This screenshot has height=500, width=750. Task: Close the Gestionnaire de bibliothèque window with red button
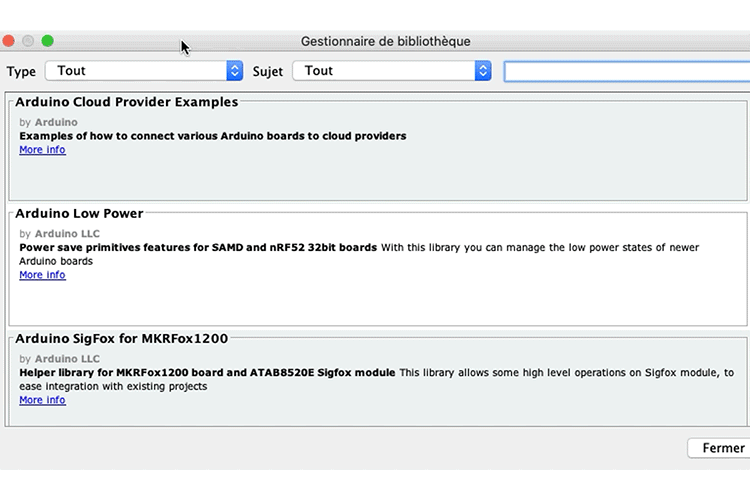[8, 41]
